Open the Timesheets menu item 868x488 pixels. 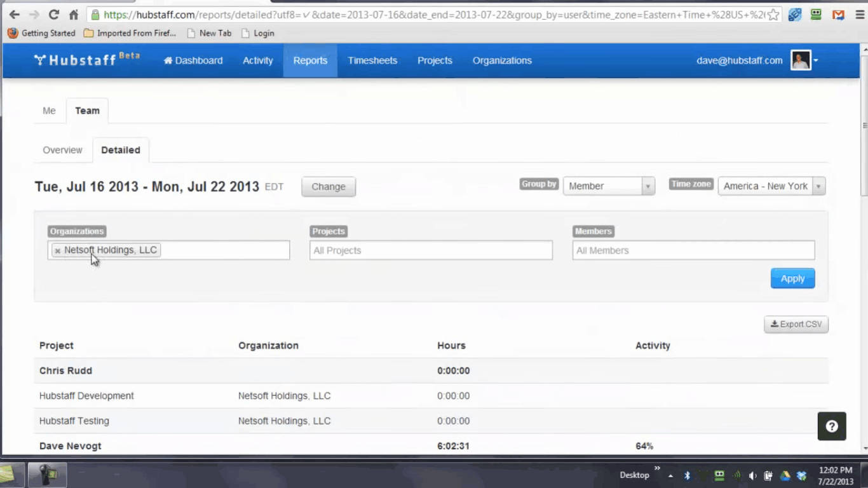point(372,60)
